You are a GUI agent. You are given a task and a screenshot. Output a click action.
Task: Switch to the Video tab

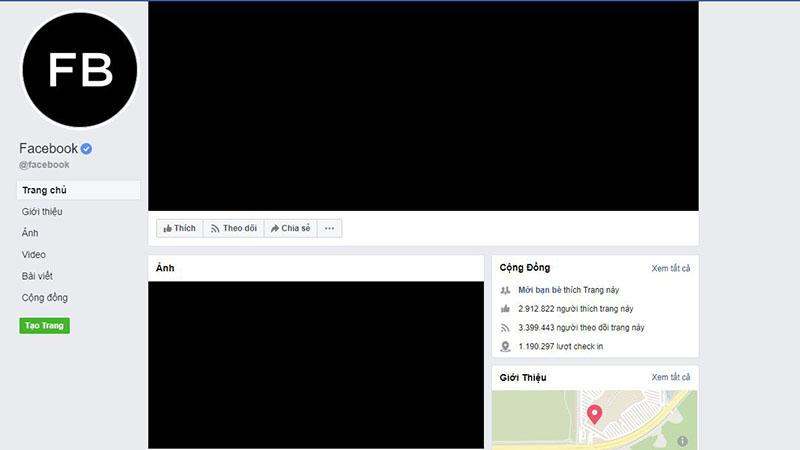[x=34, y=254]
